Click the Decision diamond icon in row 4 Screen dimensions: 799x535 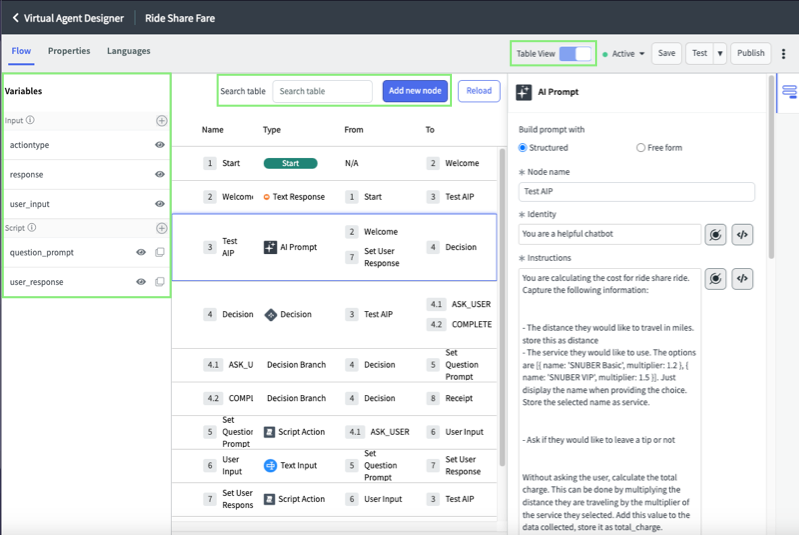coord(271,315)
